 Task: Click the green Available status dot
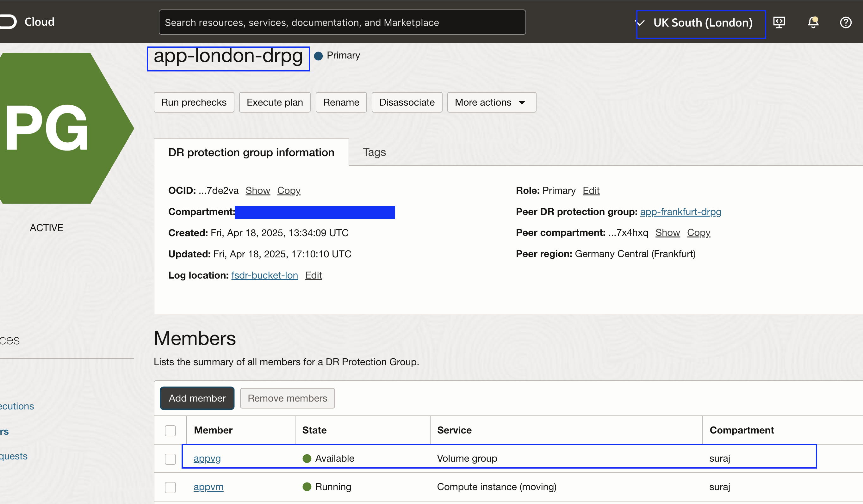tap(307, 458)
